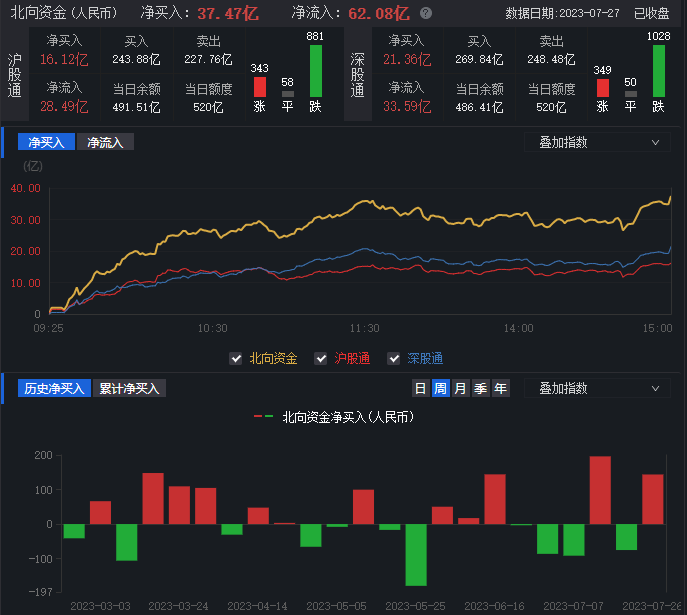Image resolution: width=687 pixels, height=615 pixels.
Task: Select the 年 period button
Action: [x=500, y=388]
